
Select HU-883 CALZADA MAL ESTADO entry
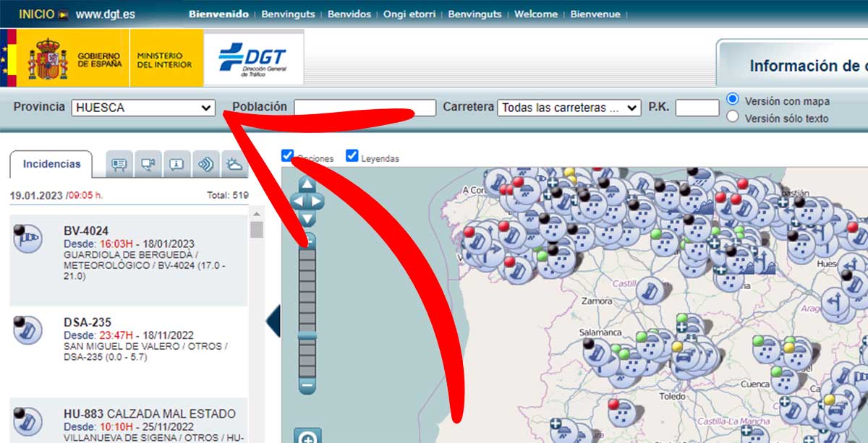[150, 414]
